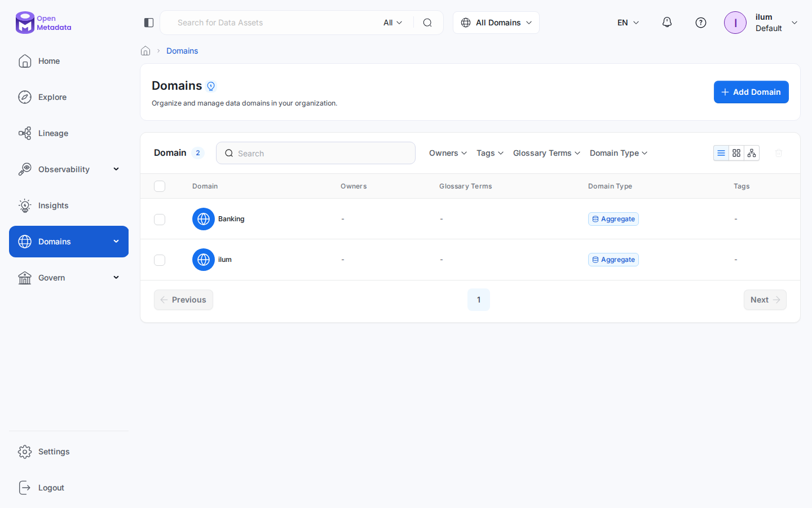Open Lineage in sidebar
Screen dimensions: 812x508
[69, 133]
